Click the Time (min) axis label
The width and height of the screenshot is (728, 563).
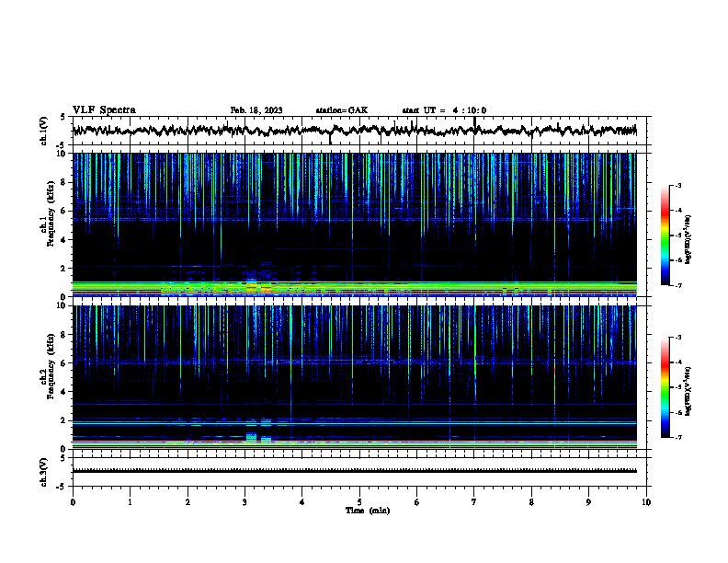tap(368, 511)
